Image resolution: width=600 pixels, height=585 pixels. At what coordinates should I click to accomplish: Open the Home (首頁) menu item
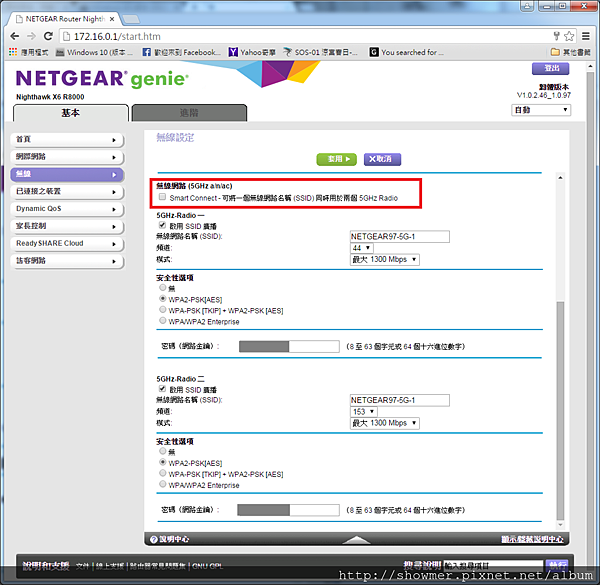tap(67, 140)
